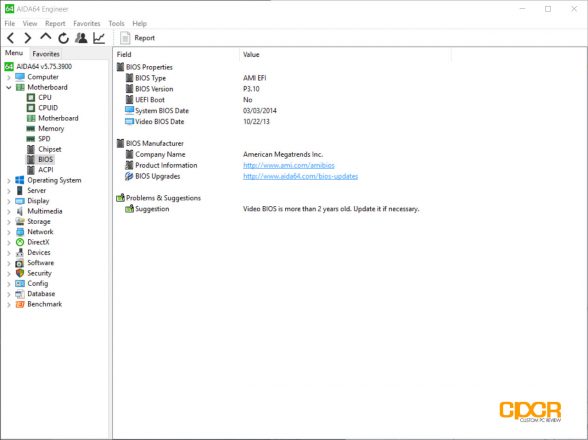Switch to the Favorites tab
The image size is (588, 440).
pyautogui.click(x=46, y=54)
